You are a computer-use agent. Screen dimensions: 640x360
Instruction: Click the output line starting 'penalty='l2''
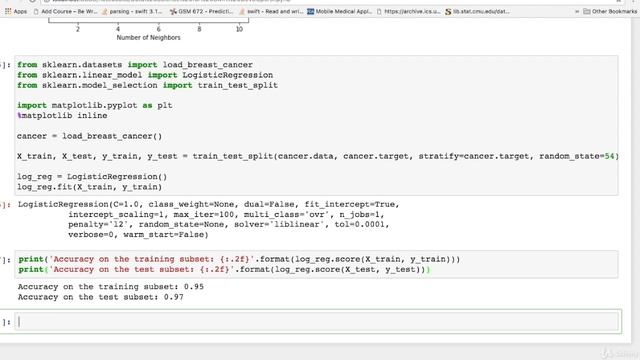229,224
